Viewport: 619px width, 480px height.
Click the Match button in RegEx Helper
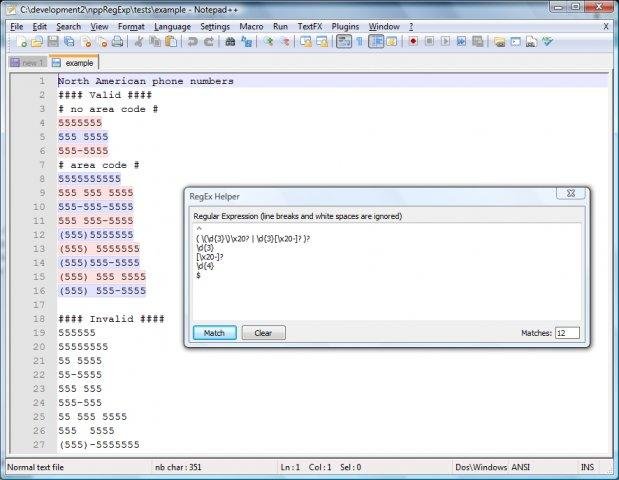click(x=214, y=333)
